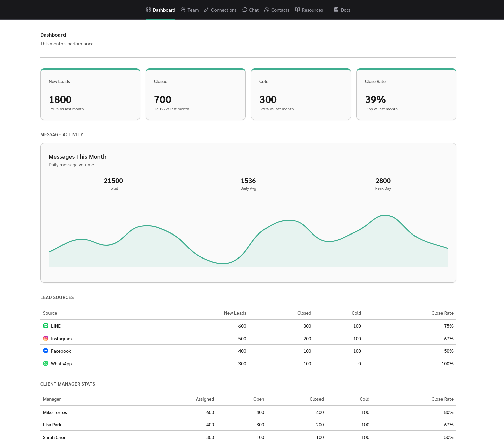Click the Team people icon
Image resolution: width=504 pixels, height=443 pixels.
click(x=183, y=10)
